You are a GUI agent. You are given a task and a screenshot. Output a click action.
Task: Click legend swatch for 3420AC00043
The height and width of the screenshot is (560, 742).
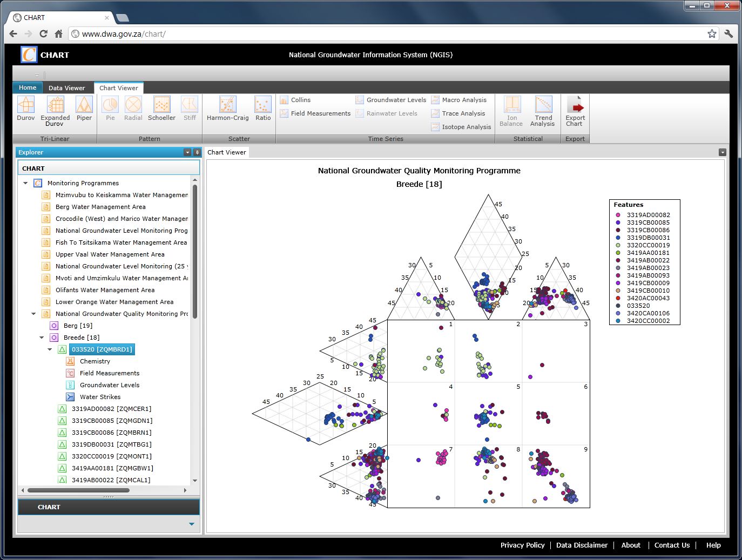(x=618, y=298)
